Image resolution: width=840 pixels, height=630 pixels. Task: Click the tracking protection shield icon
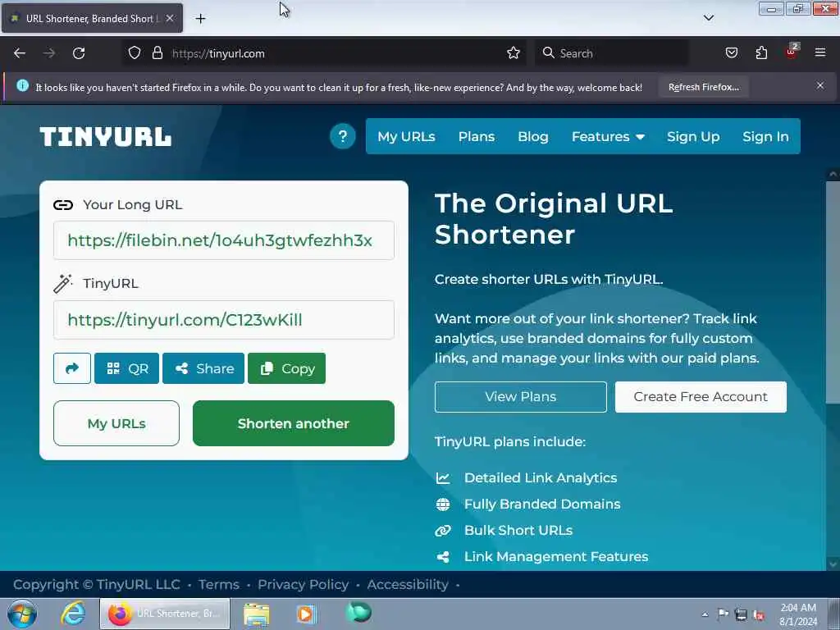[x=135, y=53]
